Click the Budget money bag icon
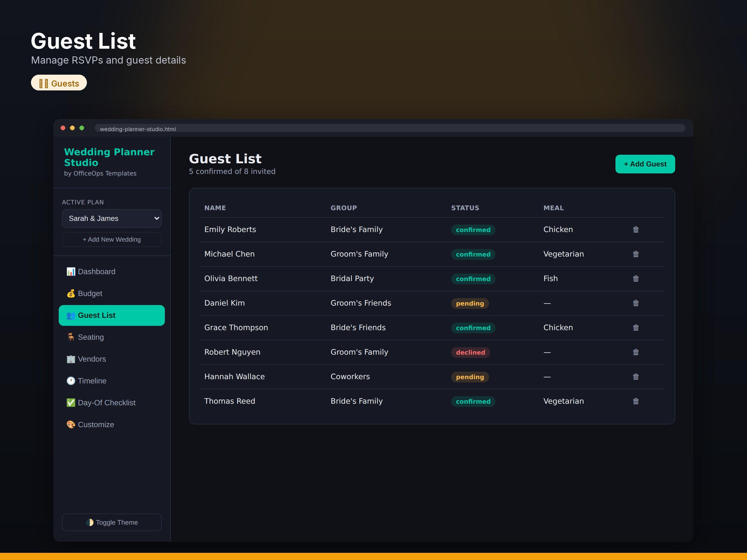 [71, 293]
